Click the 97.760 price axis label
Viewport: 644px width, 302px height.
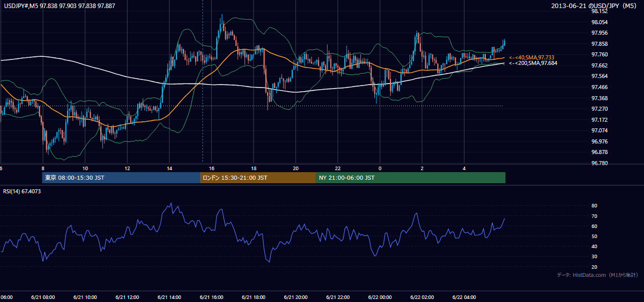point(600,55)
